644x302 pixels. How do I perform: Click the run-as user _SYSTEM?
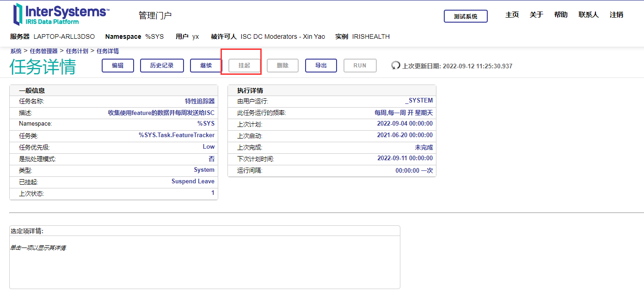[419, 100]
